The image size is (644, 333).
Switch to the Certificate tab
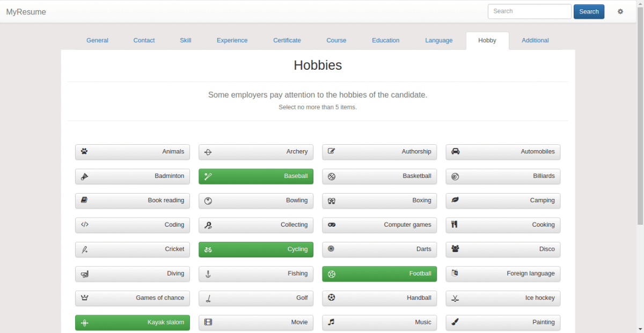point(287,41)
